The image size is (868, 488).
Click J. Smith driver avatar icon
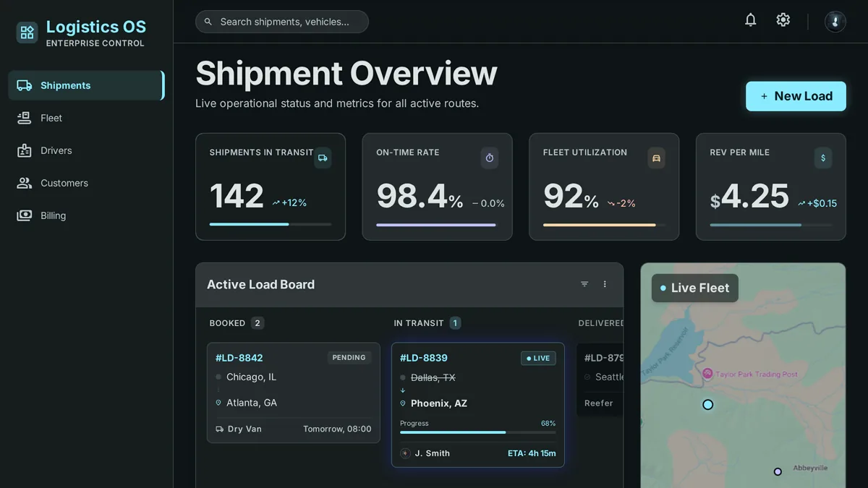tap(406, 453)
